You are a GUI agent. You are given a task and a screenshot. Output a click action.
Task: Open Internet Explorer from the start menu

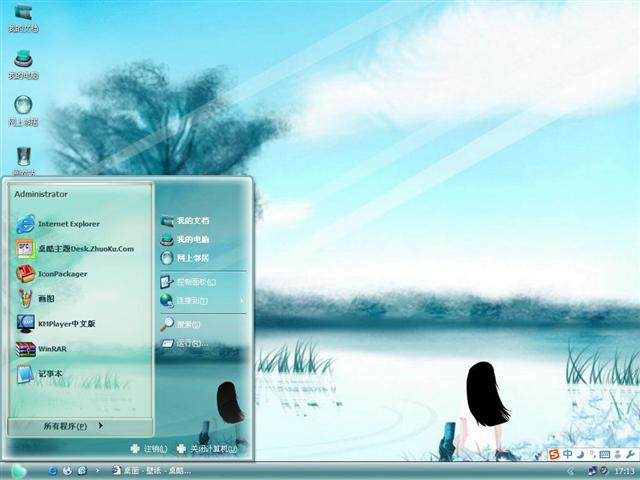pos(58,224)
